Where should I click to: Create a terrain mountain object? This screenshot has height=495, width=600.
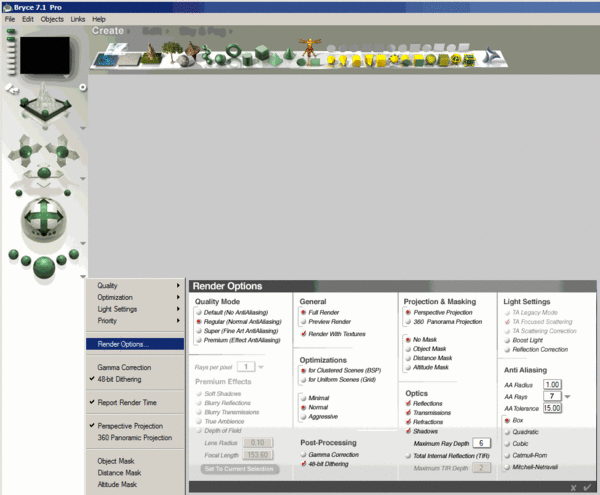tap(152, 54)
